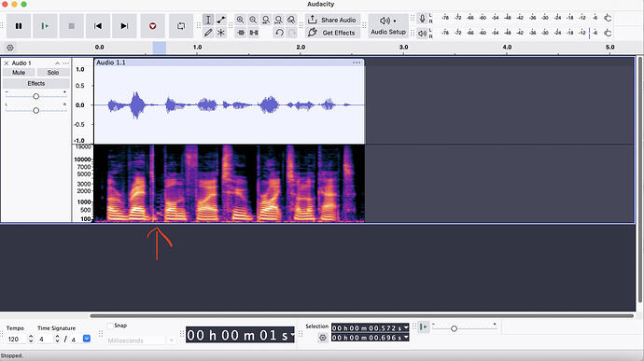Adjust the record level slider knob
Viewport: 644px width, 361px height.
tap(608, 18)
